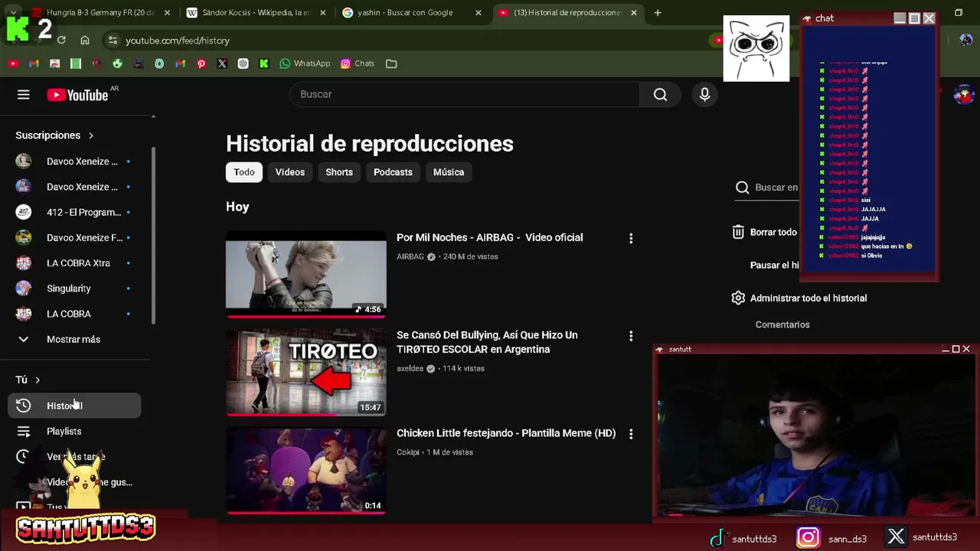Open Cokipi channel link
This screenshot has height=551, width=980.
(408, 452)
